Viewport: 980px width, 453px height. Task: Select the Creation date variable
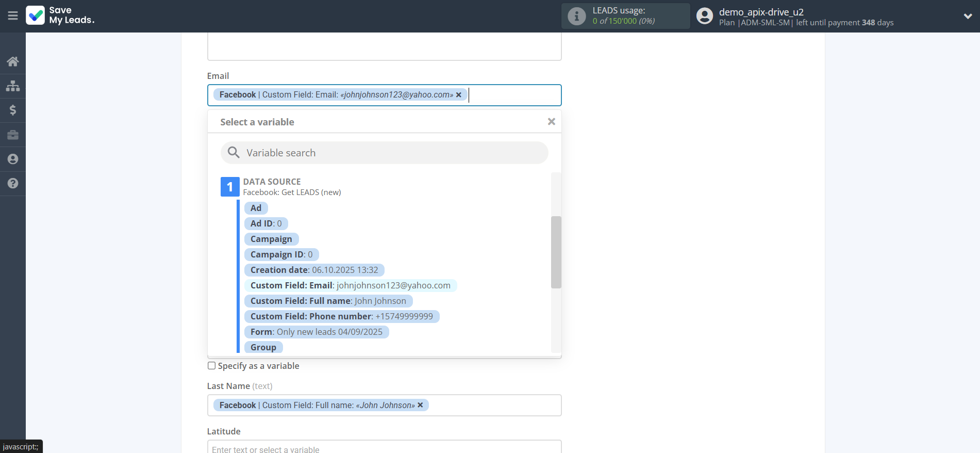[x=314, y=270]
